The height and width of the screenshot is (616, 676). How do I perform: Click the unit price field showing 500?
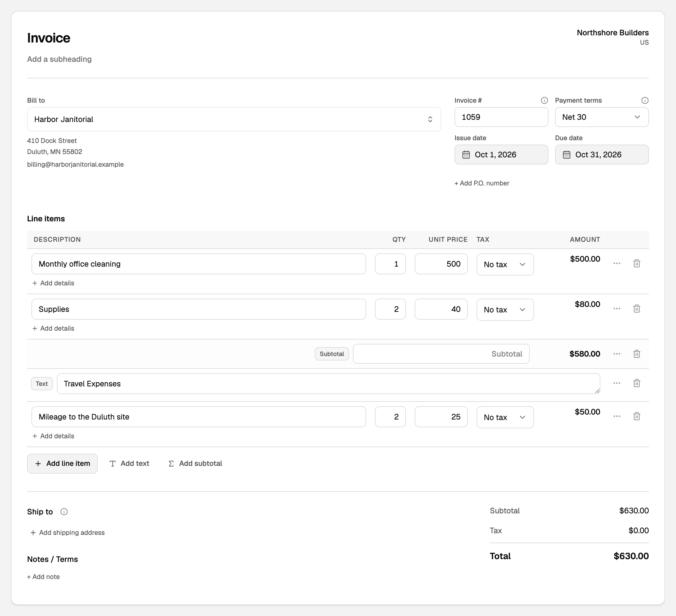coord(441,264)
